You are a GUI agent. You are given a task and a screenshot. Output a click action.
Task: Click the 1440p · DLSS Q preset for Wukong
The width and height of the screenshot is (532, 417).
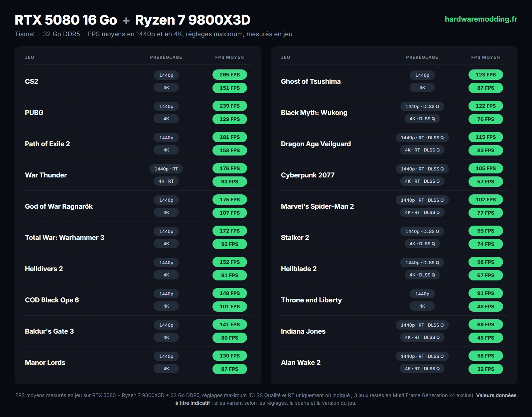click(x=422, y=106)
